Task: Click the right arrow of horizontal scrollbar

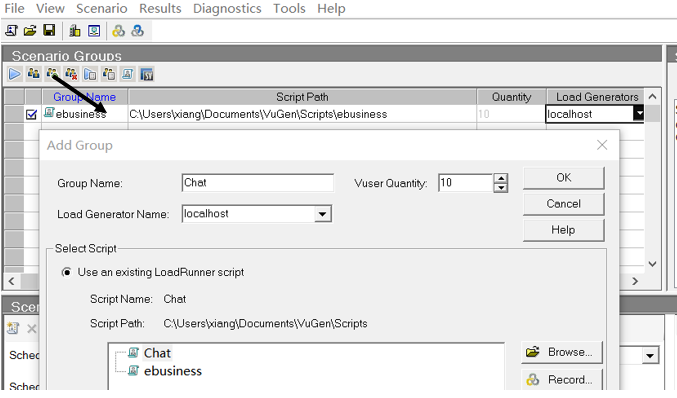Action: 635,281
